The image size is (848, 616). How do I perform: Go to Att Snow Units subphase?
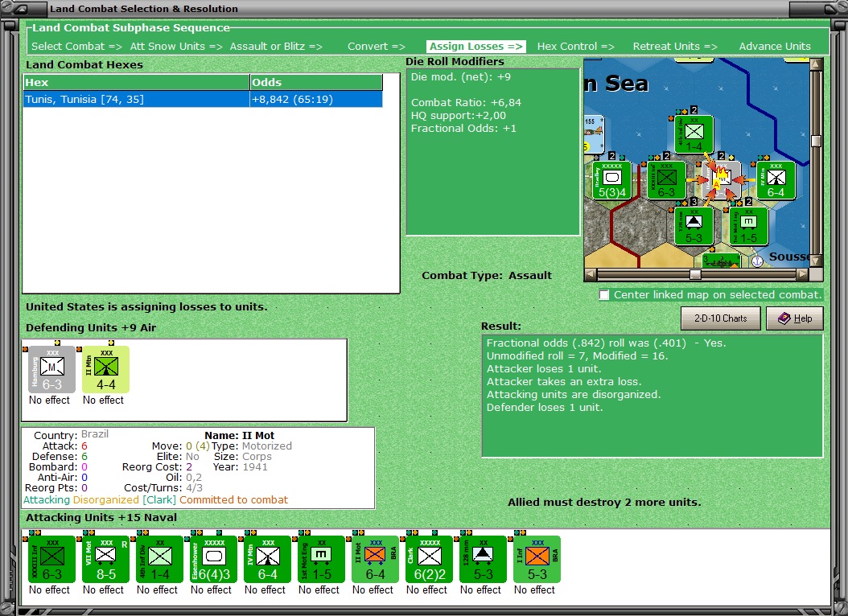tap(176, 47)
